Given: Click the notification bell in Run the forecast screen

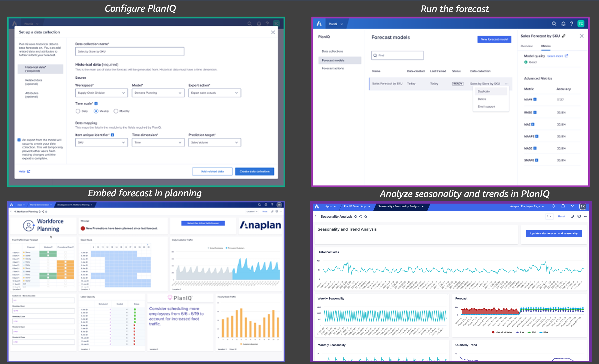Looking at the screenshot, I should pos(563,24).
